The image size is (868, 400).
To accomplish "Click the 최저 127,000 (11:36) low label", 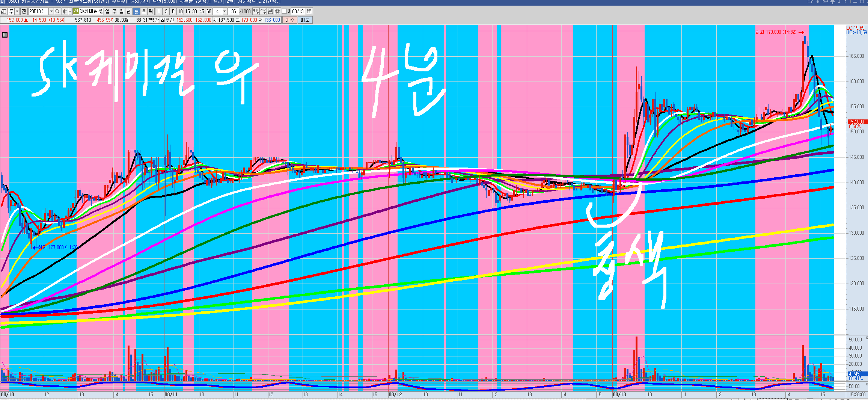I will 58,247.
